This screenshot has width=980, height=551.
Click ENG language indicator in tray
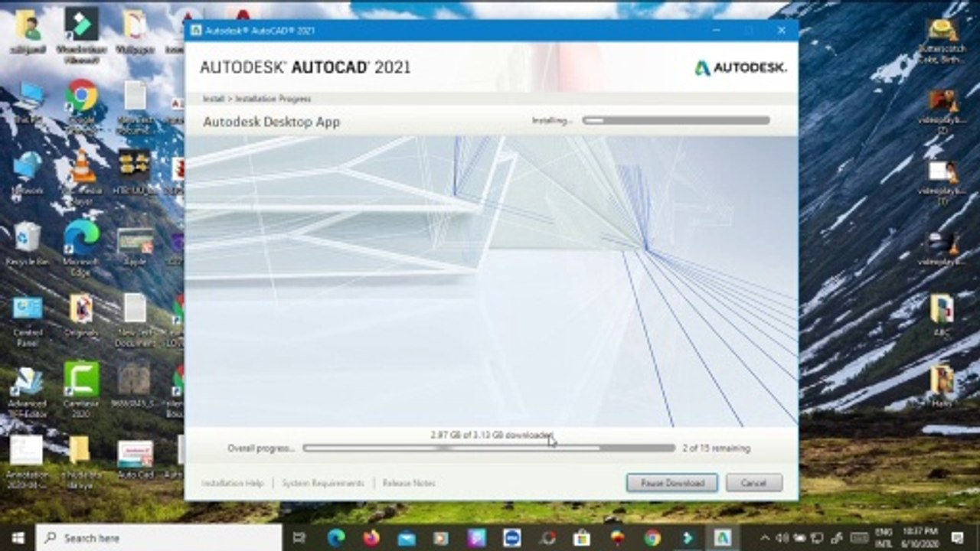coord(884,537)
